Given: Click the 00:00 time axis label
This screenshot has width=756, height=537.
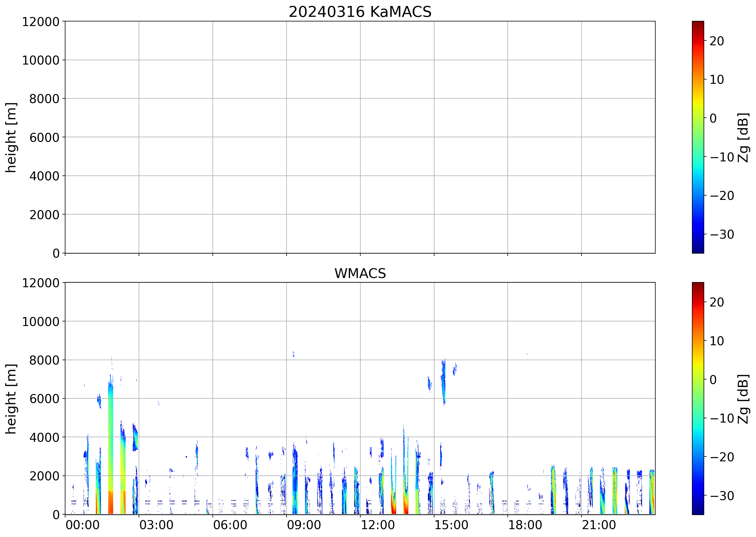Looking at the screenshot, I should (x=82, y=525).
